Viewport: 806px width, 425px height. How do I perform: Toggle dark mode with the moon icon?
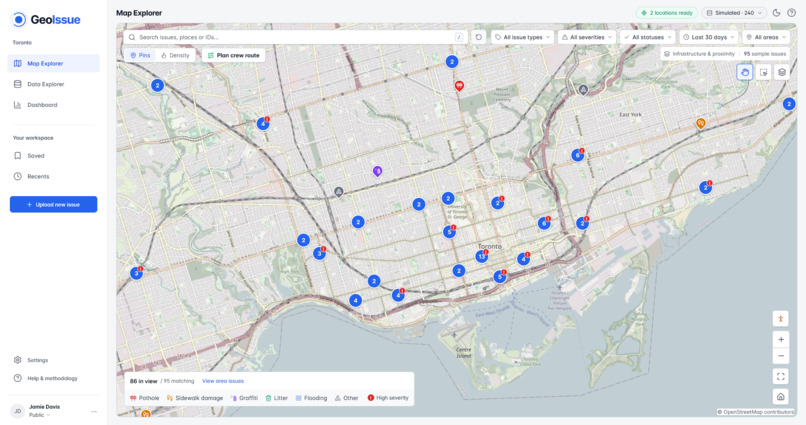coord(777,13)
